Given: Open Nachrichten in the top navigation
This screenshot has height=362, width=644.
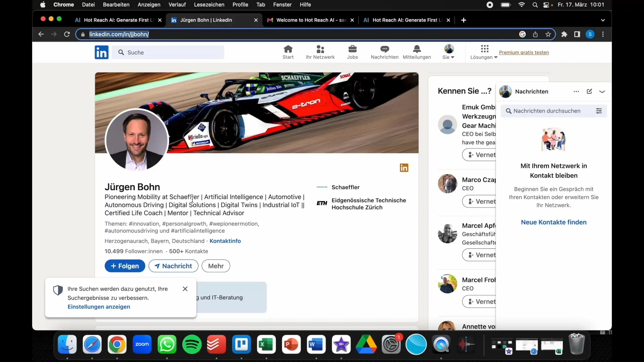Looking at the screenshot, I should (x=384, y=52).
